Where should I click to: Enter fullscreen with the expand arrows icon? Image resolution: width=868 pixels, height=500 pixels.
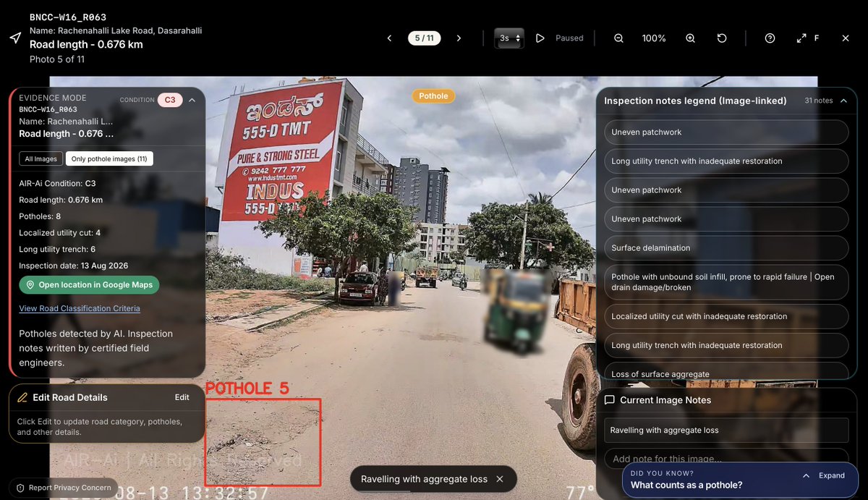click(x=801, y=38)
